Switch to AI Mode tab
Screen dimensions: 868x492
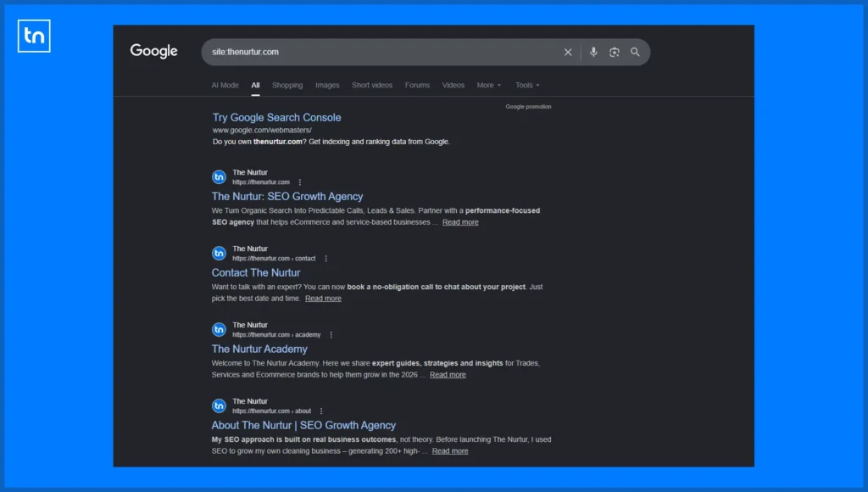click(x=225, y=86)
